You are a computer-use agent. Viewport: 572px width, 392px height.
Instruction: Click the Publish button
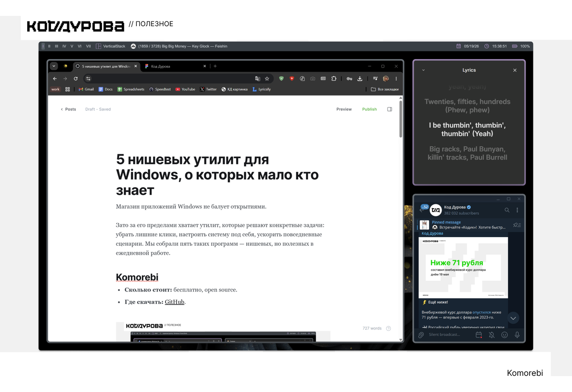coord(369,109)
